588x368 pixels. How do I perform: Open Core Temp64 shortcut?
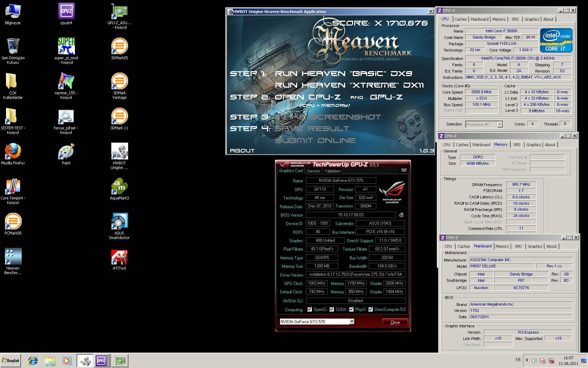point(13,191)
